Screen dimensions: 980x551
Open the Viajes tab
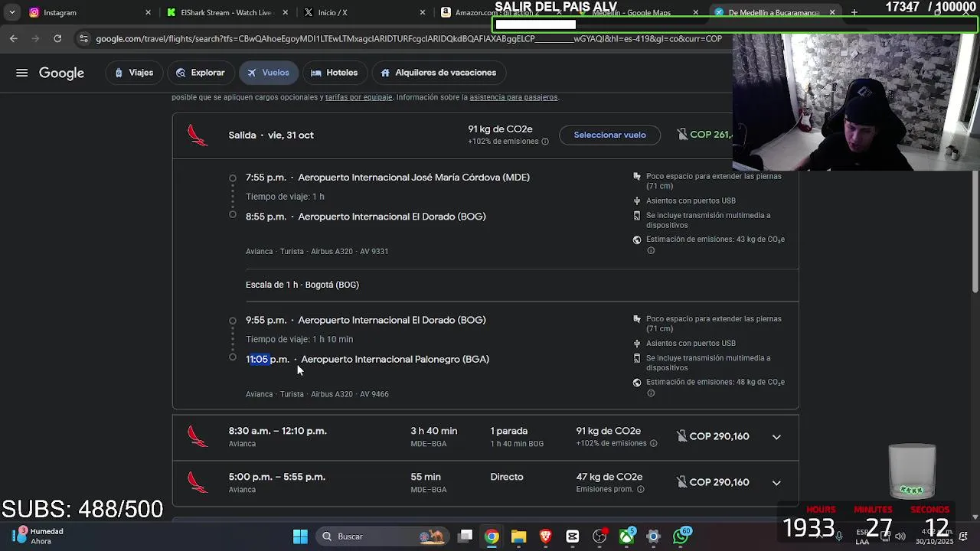tap(134, 73)
